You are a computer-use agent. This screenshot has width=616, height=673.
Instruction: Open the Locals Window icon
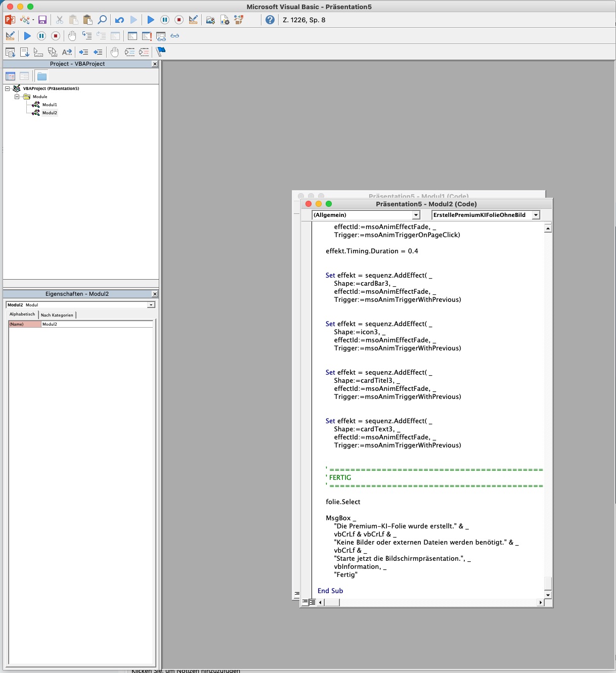point(133,36)
